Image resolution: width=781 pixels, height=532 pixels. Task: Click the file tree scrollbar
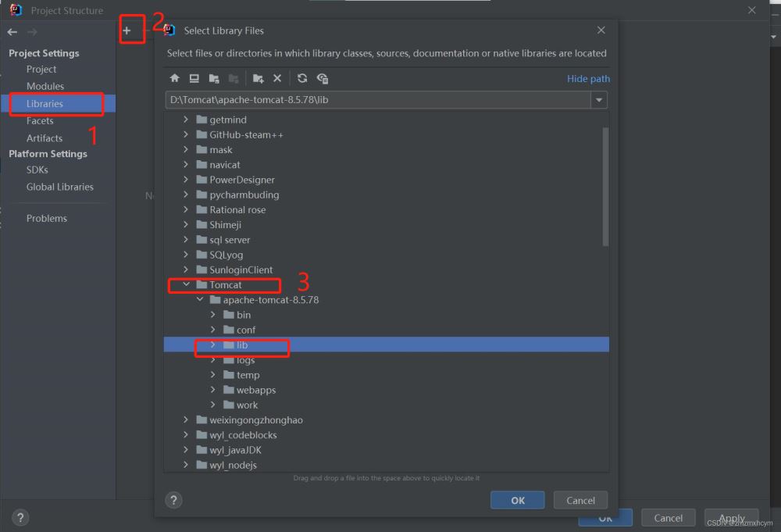[605, 187]
